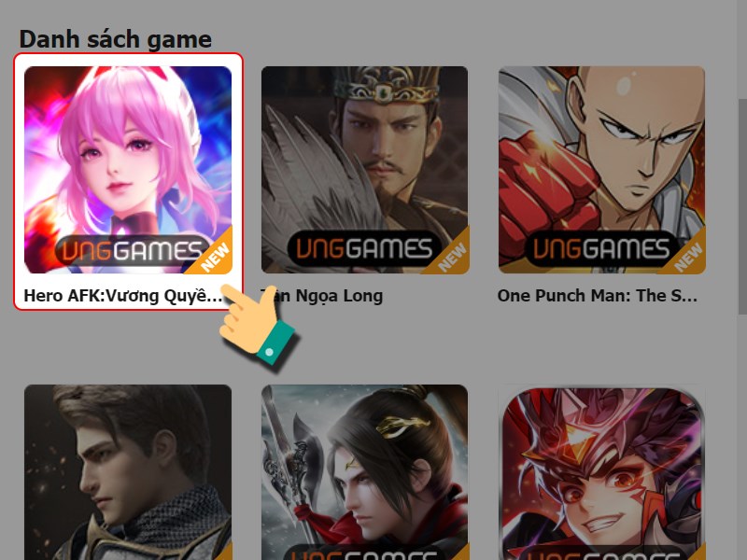The height and width of the screenshot is (560, 747).
Task: Click VNGGAMES logo on Tân Ngọa Long thumbnail
Action: click(364, 248)
